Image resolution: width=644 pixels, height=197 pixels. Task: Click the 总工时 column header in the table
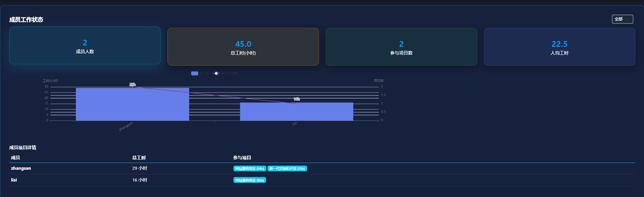click(139, 158)
